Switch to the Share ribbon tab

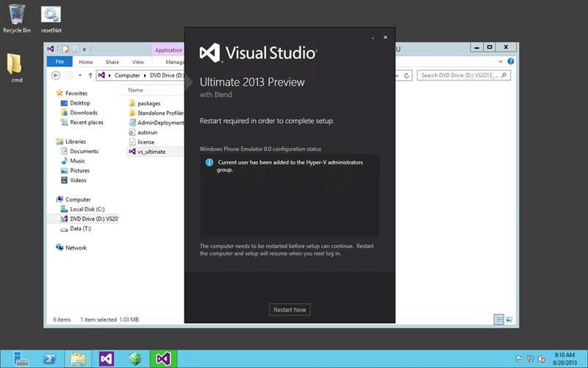[112, 62]
